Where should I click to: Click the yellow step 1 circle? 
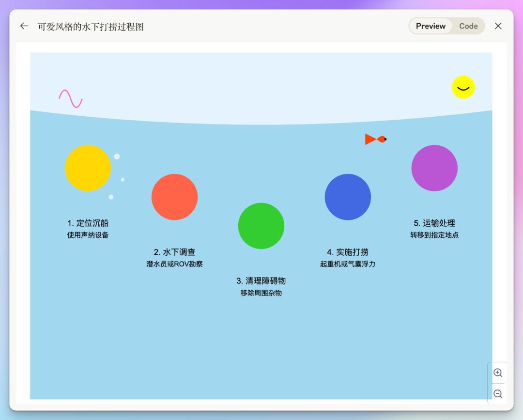[x=88, y=168]
